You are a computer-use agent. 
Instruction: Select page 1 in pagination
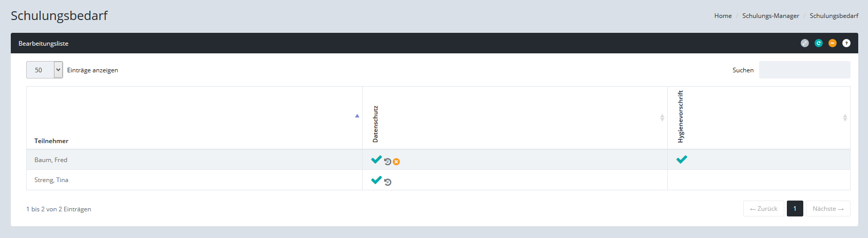[x=795, y=209]
